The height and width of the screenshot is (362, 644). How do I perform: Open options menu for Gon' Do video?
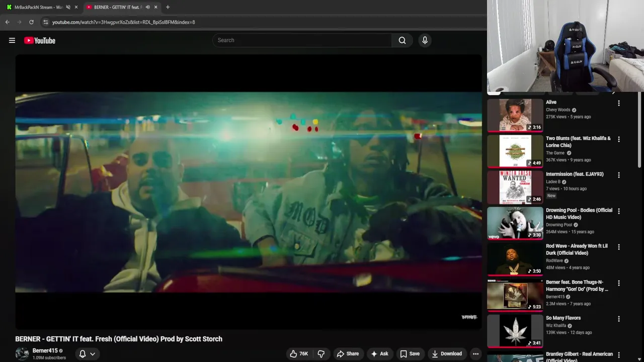[619, 283]
